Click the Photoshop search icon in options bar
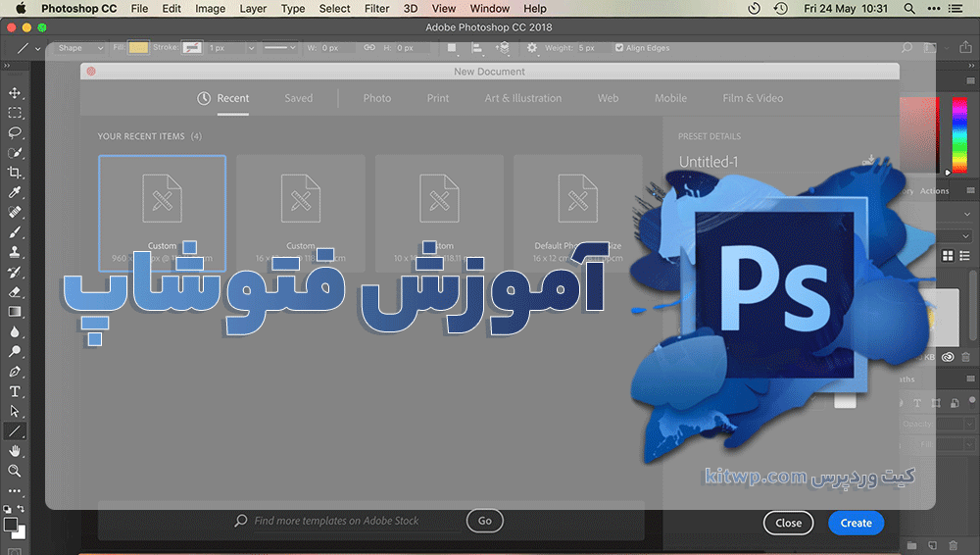This screenshot has height=555, width=980. pos(906,47)
